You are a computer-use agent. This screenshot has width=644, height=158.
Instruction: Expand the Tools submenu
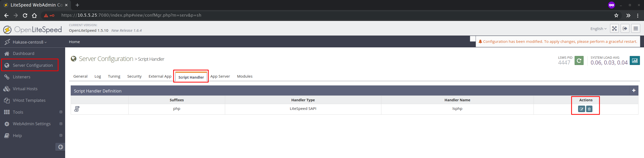tap(61, 112)
